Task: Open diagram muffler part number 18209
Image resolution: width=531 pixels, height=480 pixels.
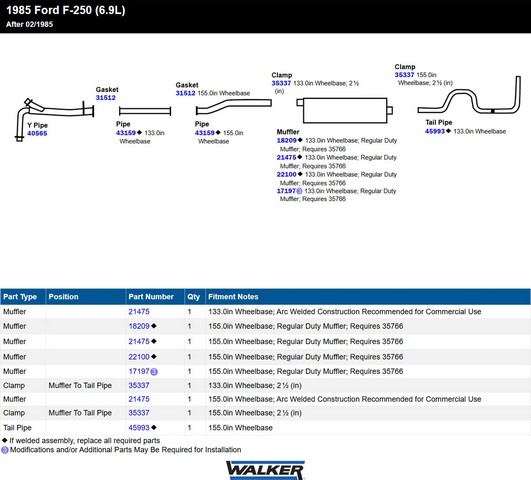Action: (286, 140)
